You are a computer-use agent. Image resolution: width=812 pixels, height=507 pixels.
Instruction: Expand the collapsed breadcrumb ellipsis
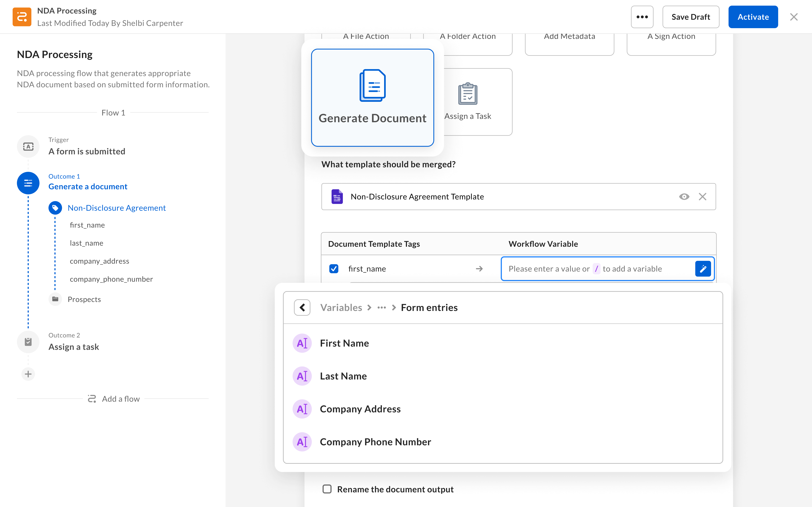(x=381, y=307)
